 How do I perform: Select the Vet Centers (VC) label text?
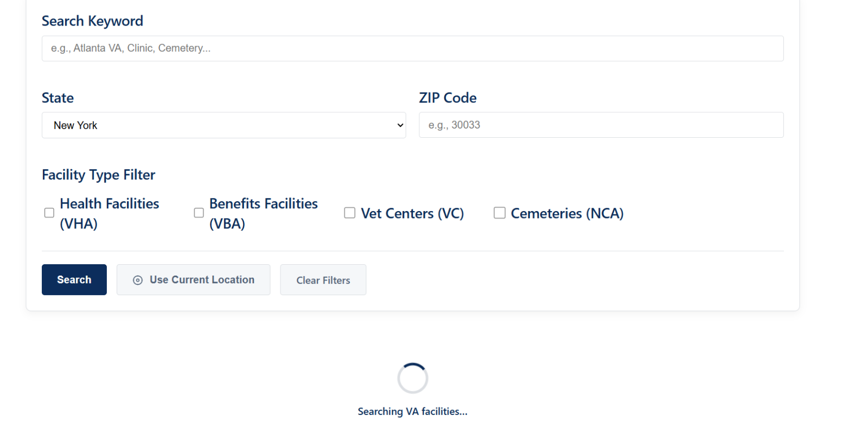click(x=412, y=213)
